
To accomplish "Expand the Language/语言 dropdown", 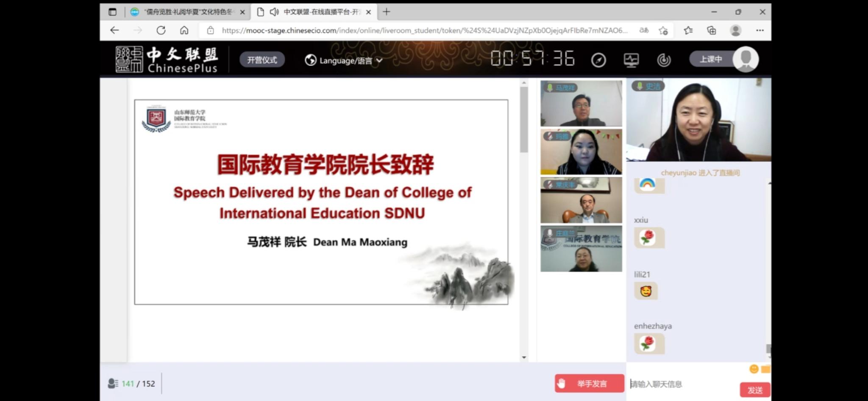I will pos(343,61).
